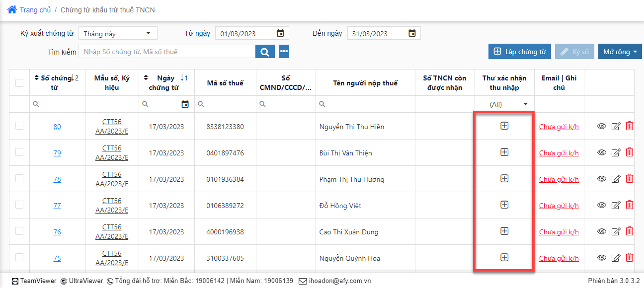Select checkbox for Cao Thị Xuân Dung row

[x=19, y=231]
